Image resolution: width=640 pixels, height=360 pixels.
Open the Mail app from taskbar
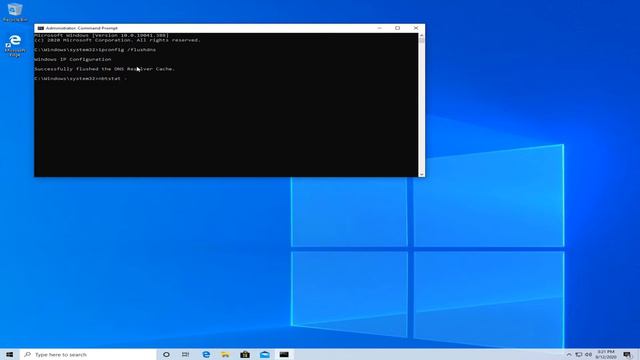click(x=264, y=354)
